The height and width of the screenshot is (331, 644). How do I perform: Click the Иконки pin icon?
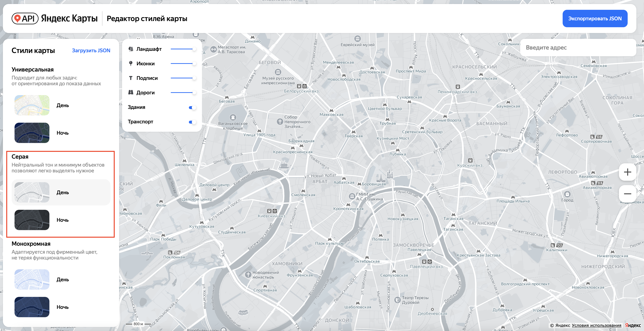coord(131,64)
